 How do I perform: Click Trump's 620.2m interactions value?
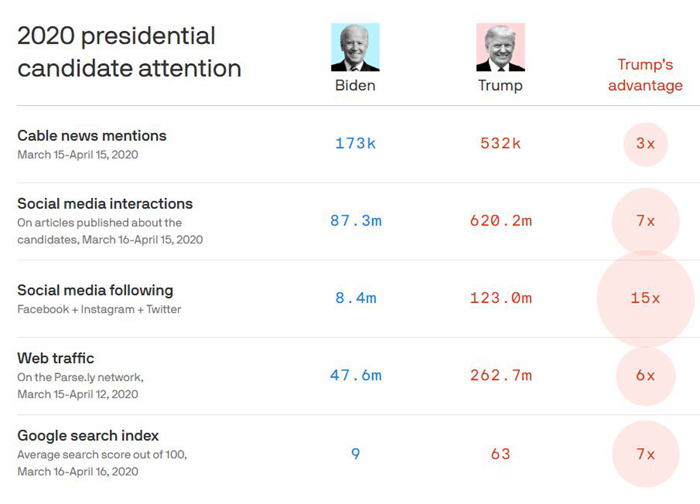(x=500, y=221)
